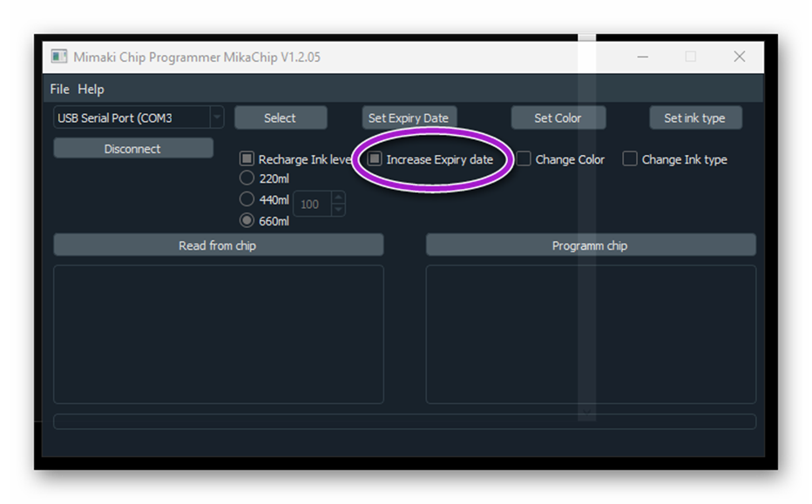Select the 220ml radio button

[247, 178]
